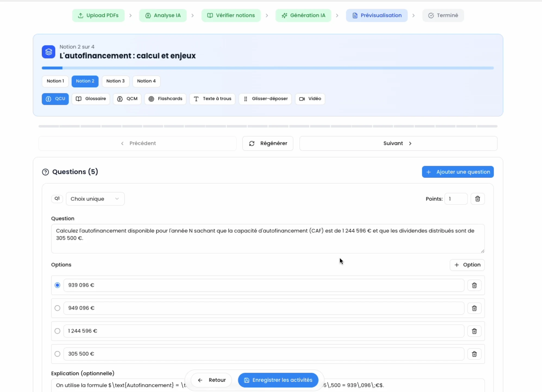The height and width of the screenshot is (392, 542).
Task: Select radio for 305 500 €
Action: tap(57, 354)
